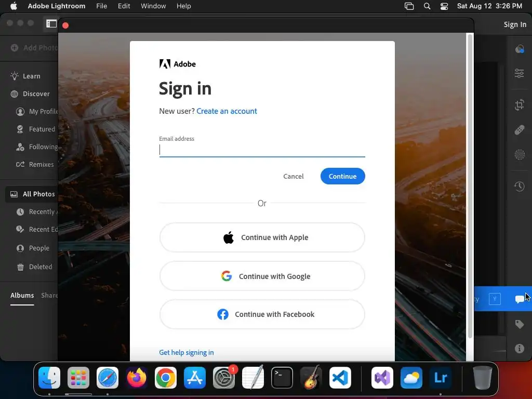Select Following in the sidebar
Screen dimensions: 532x399
(x=37, y=147)
